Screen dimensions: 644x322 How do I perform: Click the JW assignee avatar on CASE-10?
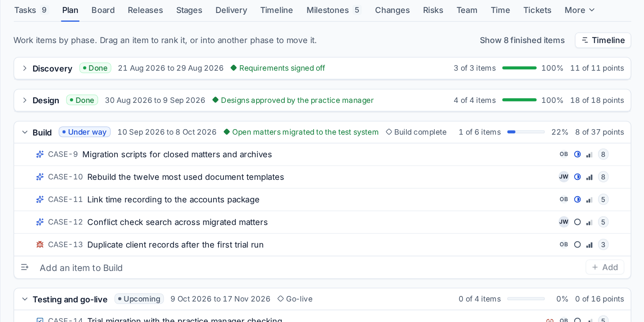(x=564, y=177)
